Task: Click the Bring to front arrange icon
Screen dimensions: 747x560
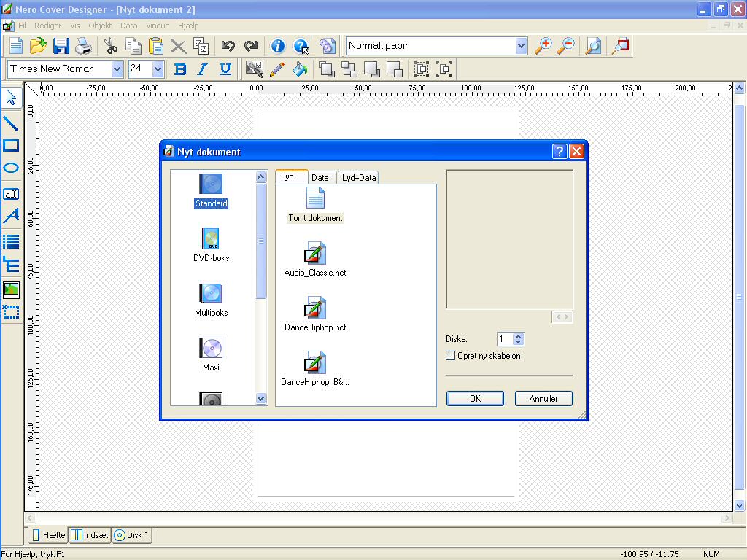Action: pyautogui.click(x=326, y=69)
